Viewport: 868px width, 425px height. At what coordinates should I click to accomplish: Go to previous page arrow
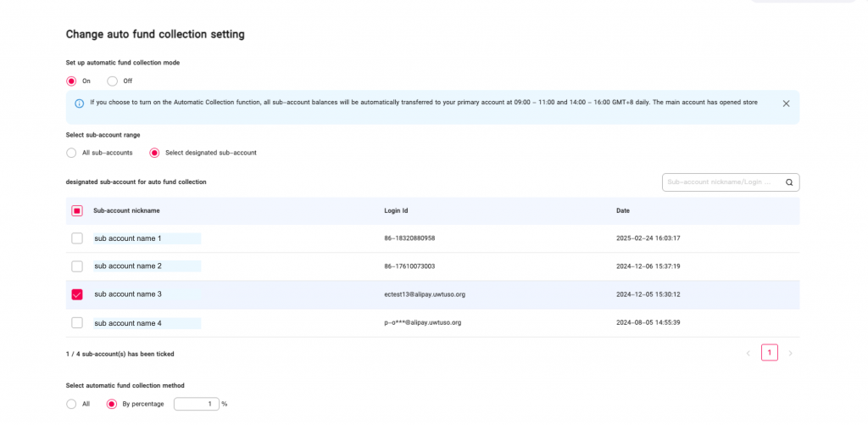point(748,353)
